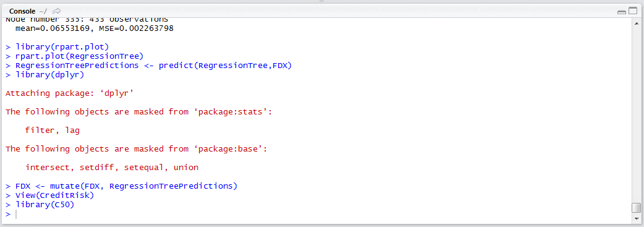Click the view working directory arrow icon
Screen dimensions: 644x227
pyautogui.click(x=57, y=11)
